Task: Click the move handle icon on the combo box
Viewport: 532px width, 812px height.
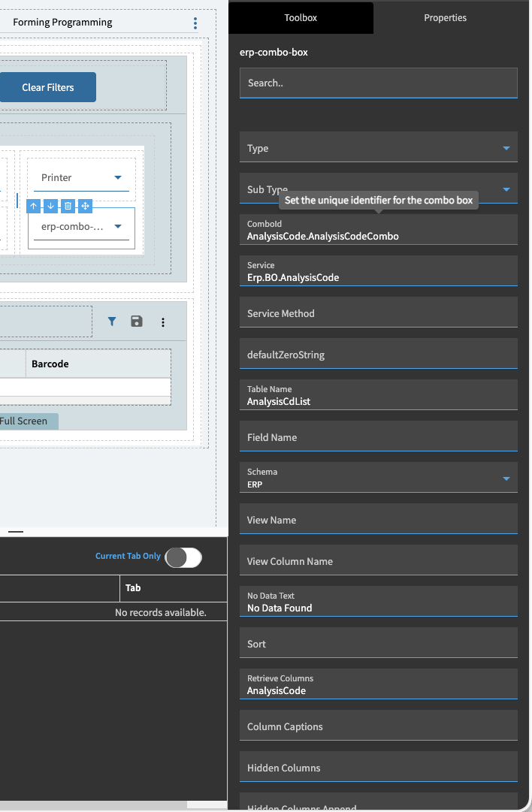Action: point(86,206)
